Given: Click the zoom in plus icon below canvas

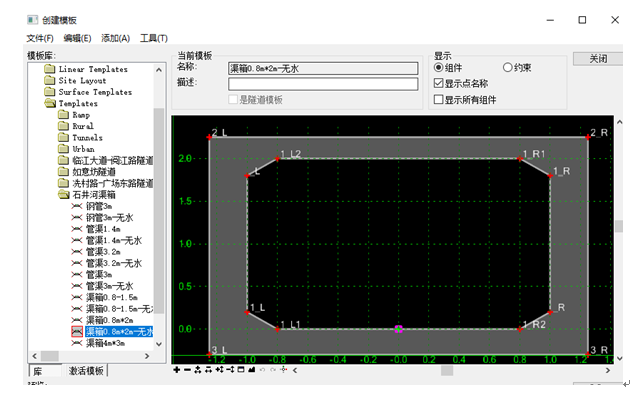Looking at the screenshot, I should coord(177,370).
